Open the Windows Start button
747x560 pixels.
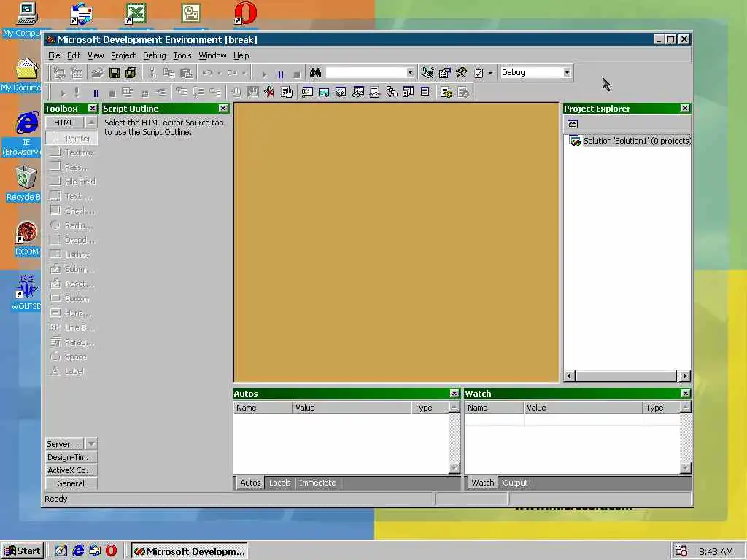point(23,551)
